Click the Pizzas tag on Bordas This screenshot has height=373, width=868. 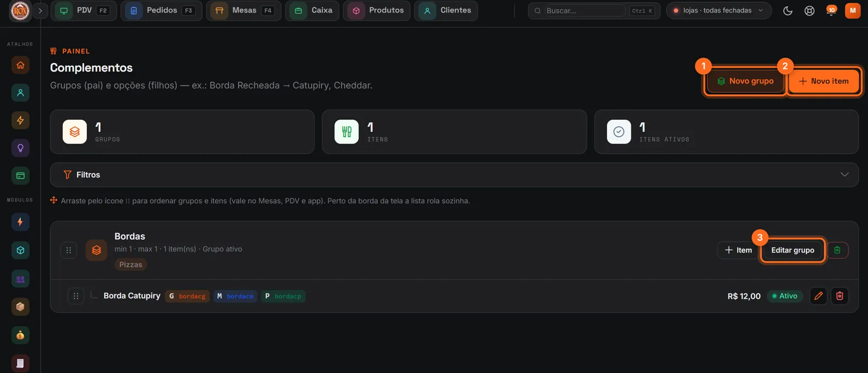tap(131, 265)
